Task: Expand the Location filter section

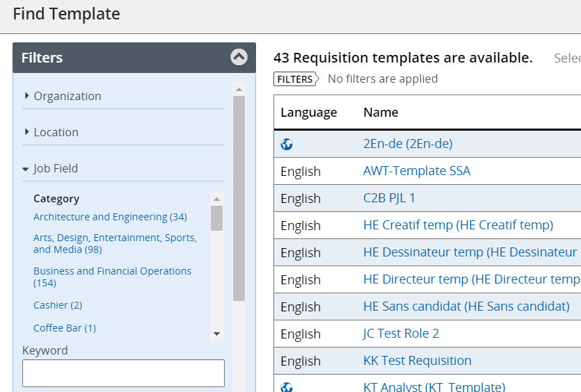Action: click(x=56, y=132)
